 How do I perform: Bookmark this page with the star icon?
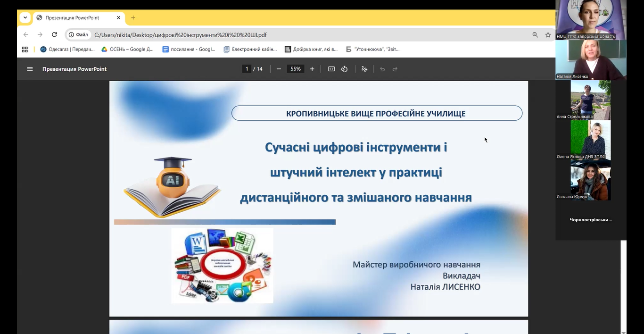click(548, 34)
